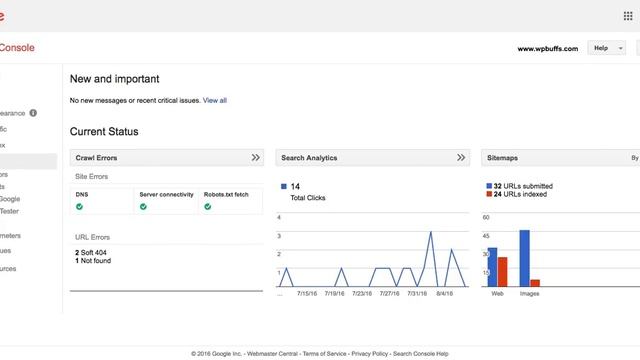The height and width of the screenshot is (360, 640).
Task: Click the Total Clicks label
Action: 308,198
